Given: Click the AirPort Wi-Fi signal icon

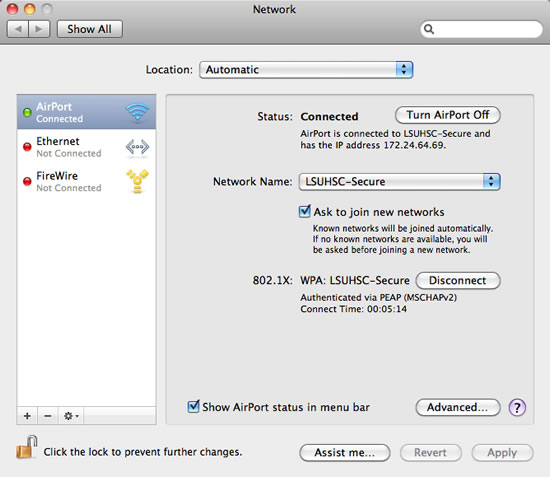Looking at the screenshot, I should click(137, 112).
